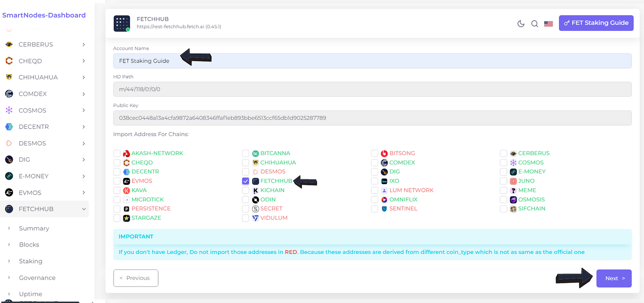Expand COSMOS sidebar chevron
Image resolution: width=644 pixels, height=303 pixels.
click(84, 110)
